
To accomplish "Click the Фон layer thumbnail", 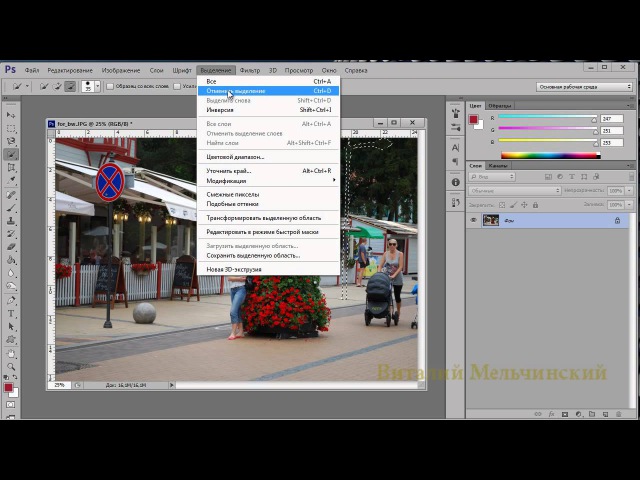I will [490, 220].
